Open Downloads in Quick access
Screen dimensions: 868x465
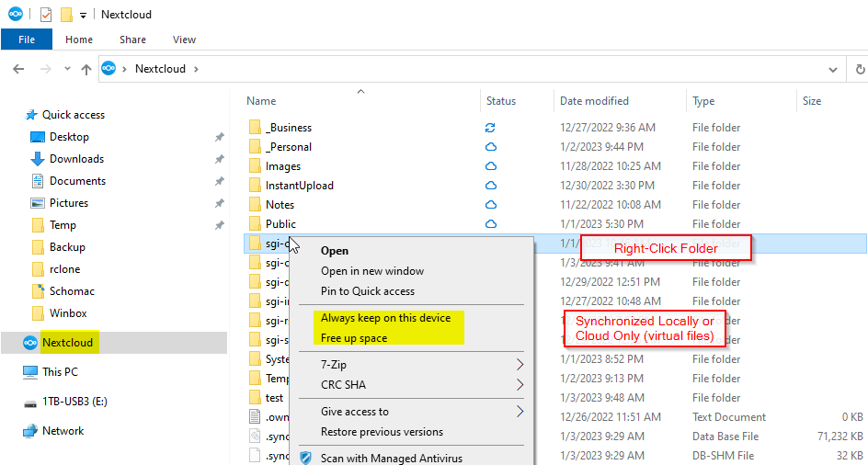(76, 159)
